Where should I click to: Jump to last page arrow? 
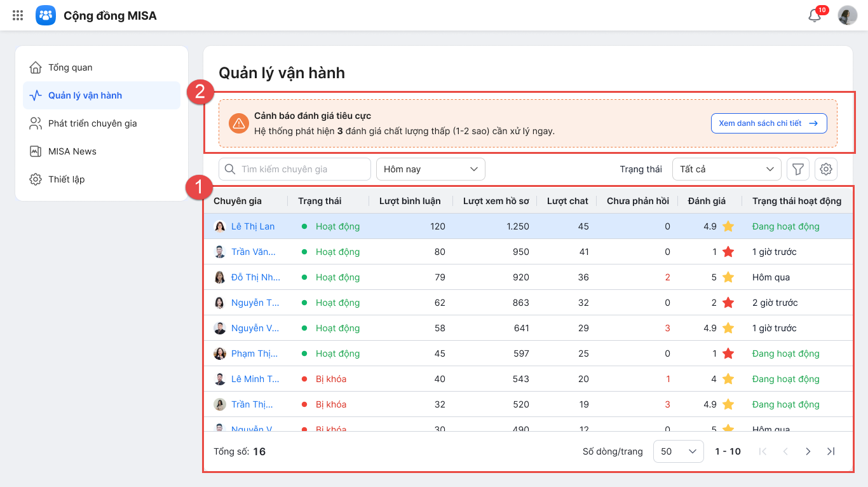831,451
